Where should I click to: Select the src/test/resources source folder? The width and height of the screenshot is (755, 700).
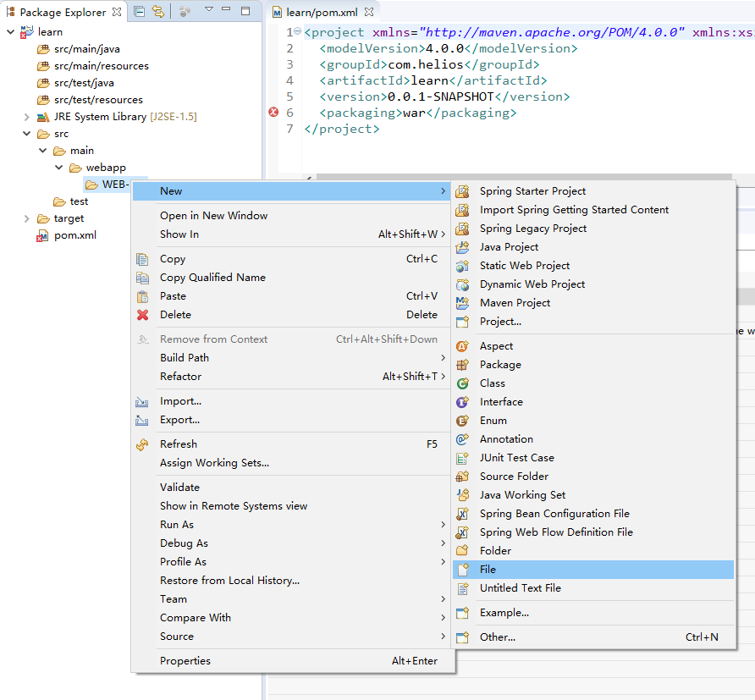(90, 100)
